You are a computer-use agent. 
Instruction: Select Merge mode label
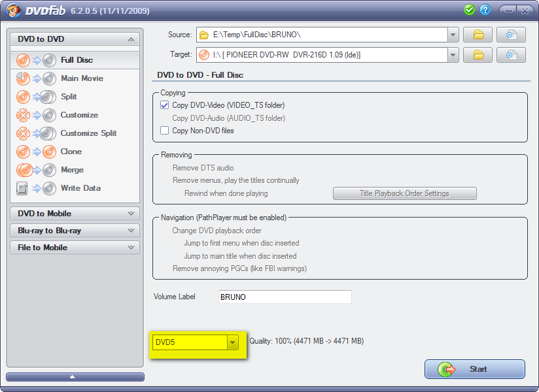click(72, 170)
